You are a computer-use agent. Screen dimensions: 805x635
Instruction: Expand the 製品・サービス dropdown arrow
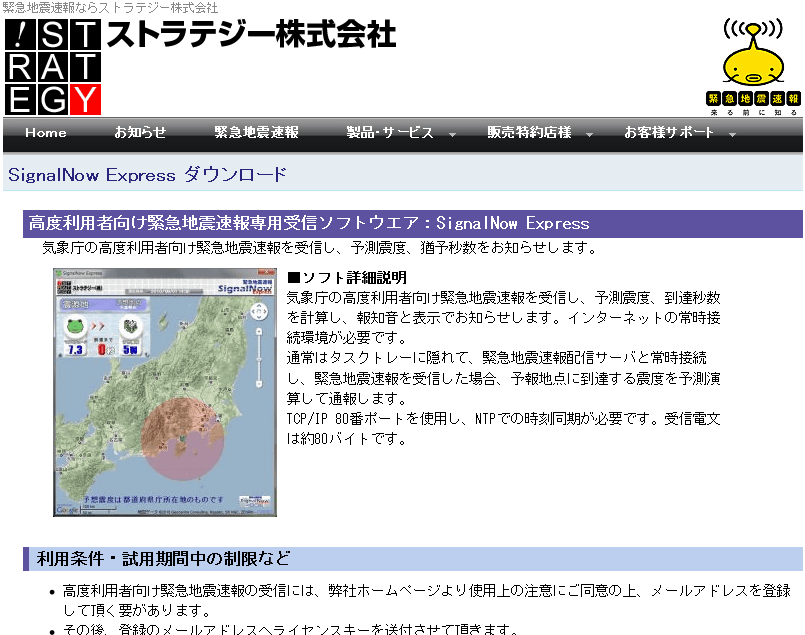click(x=452, y=134)
